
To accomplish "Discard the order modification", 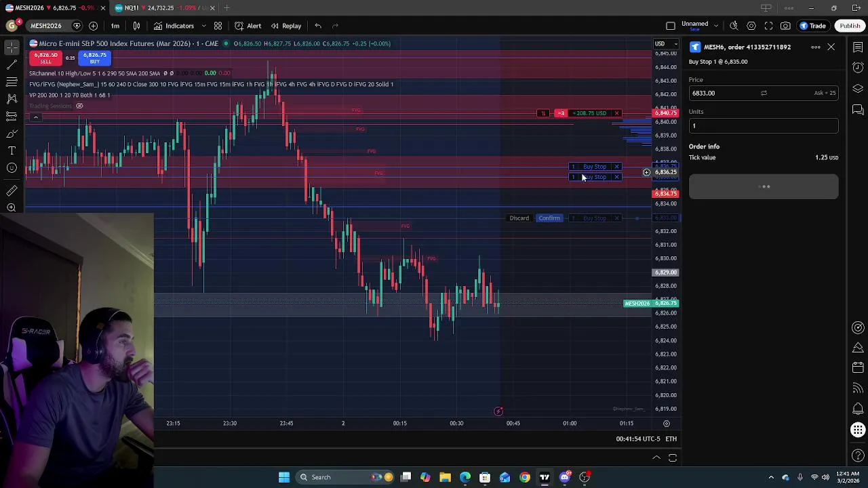I will point(519,218).
